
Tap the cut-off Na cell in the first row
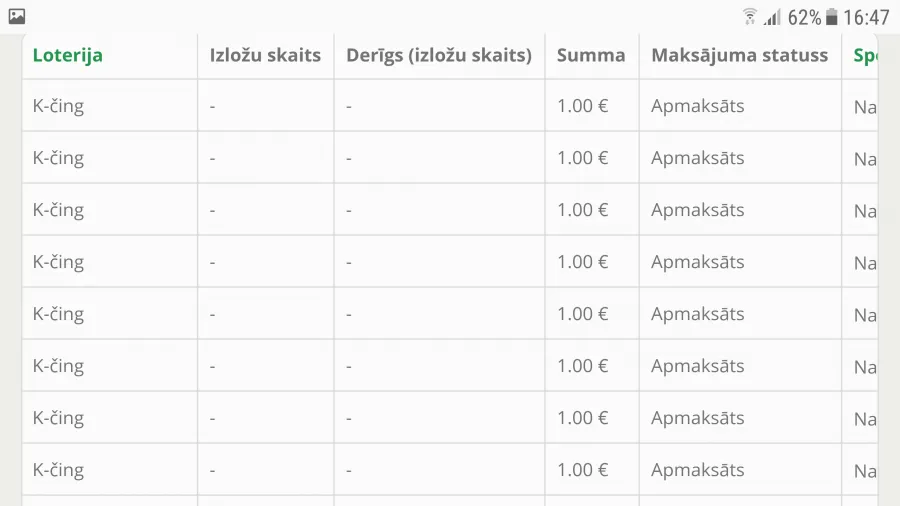(865, 107)
